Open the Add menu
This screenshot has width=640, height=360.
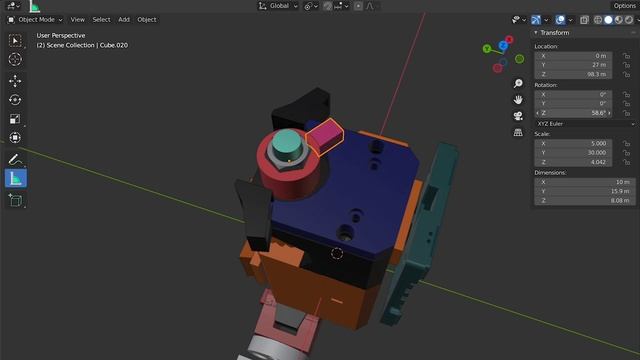coord(124,20)
